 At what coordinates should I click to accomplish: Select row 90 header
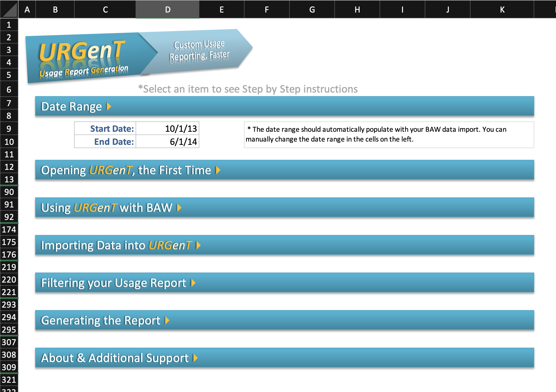(x=9, y=192)
